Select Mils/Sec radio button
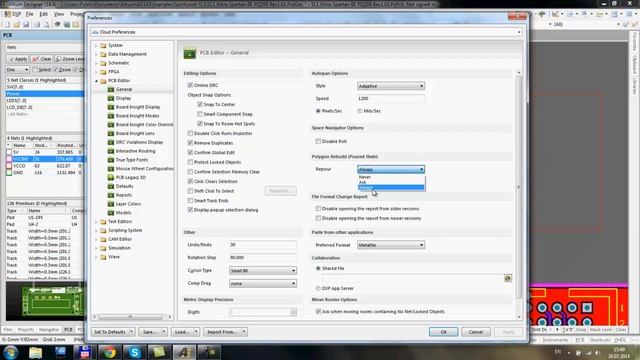Screen dimensions: 640x360 (x=360, y=111)
